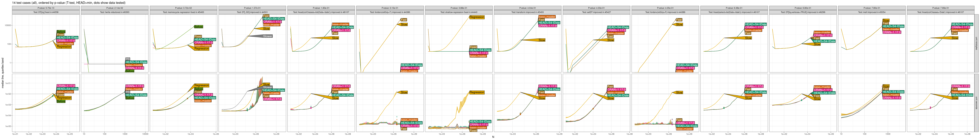Click 'Test: melt improved in #5054' header

872,12
